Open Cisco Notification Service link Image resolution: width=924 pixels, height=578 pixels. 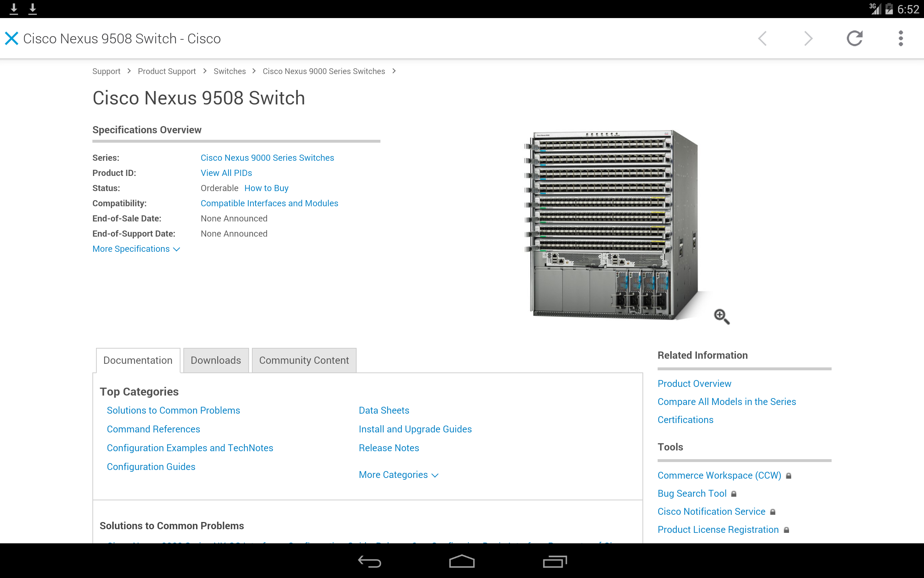point(711,512)
